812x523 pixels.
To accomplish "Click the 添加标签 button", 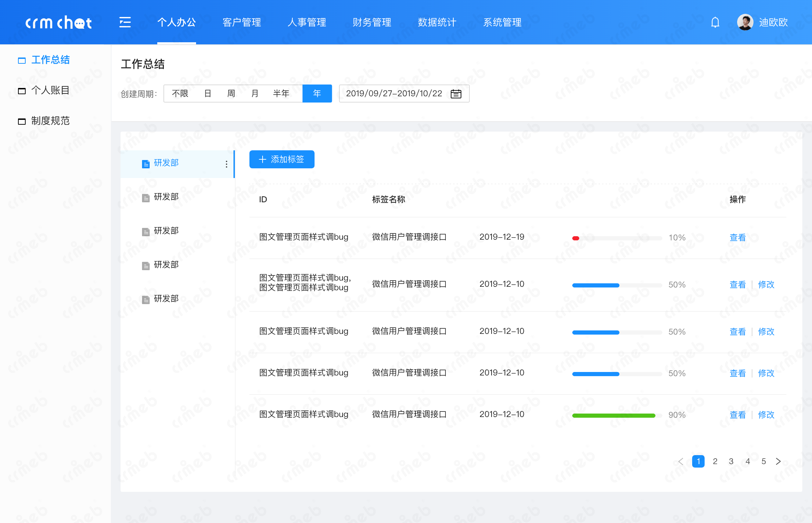I will [282, 159].
